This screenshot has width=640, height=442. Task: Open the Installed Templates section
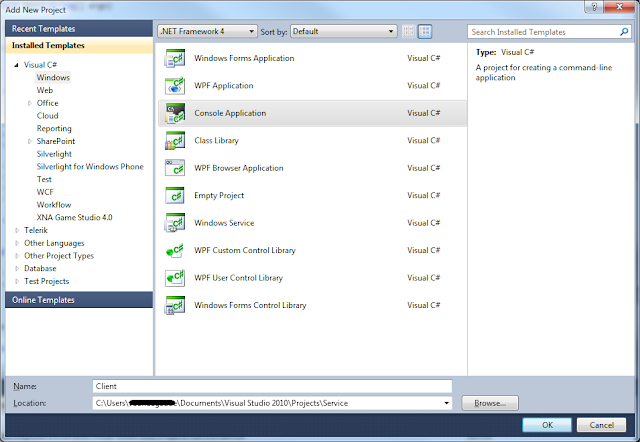(79, 45)
